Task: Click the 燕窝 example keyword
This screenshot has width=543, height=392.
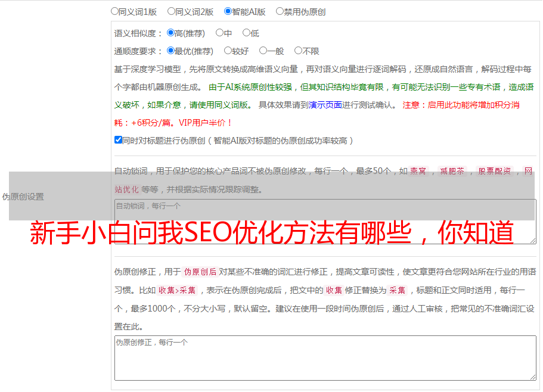Action: (418, 171)
